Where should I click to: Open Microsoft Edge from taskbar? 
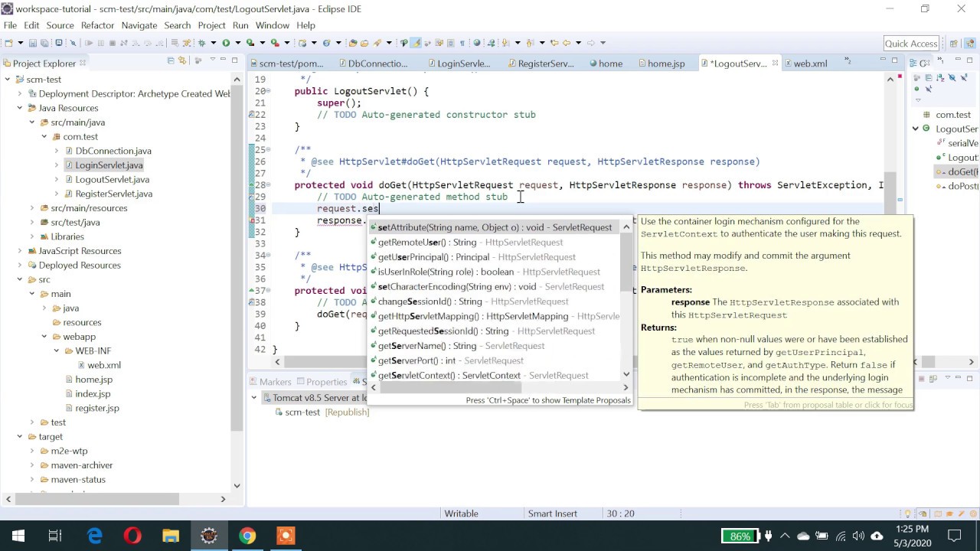click(x=94, y=536)
